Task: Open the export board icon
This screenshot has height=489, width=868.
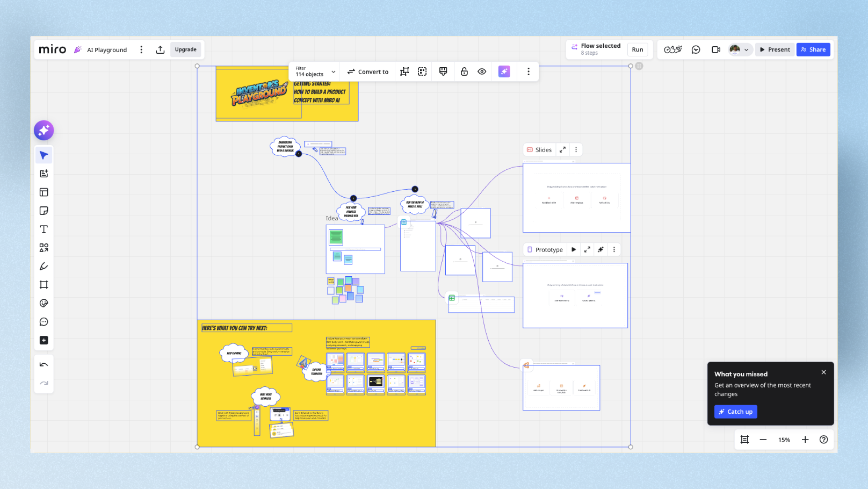Action: tap(160, 49)
